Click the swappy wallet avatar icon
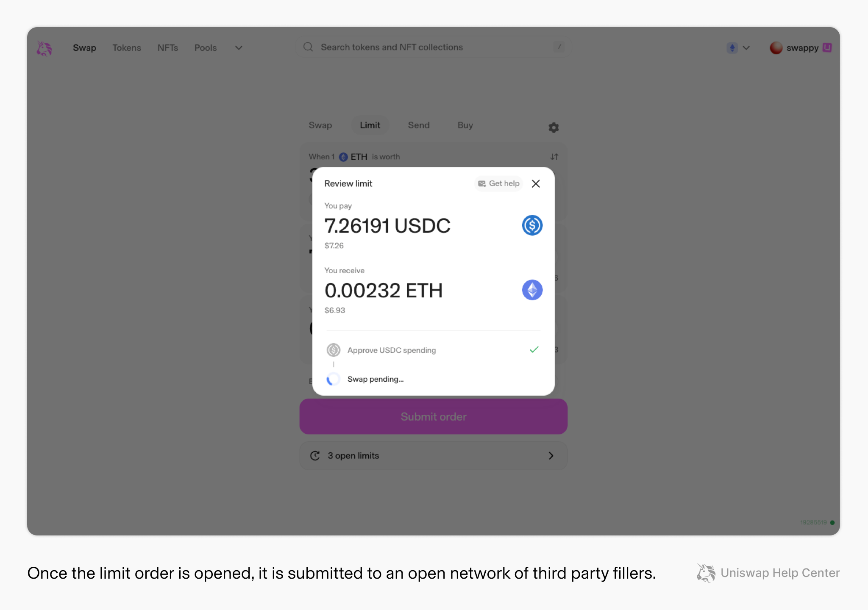The image size is (868, 610). pos(776,48)
